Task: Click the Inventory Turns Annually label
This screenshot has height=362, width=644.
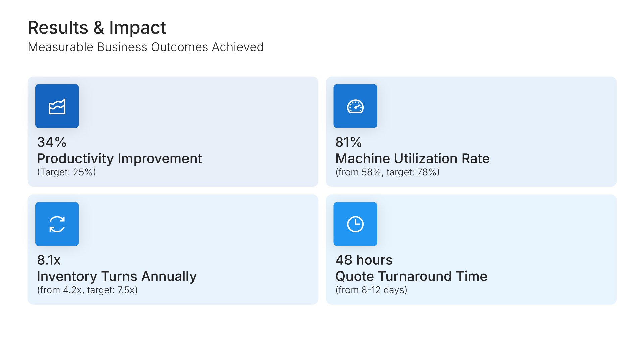Action: point(117,276)
